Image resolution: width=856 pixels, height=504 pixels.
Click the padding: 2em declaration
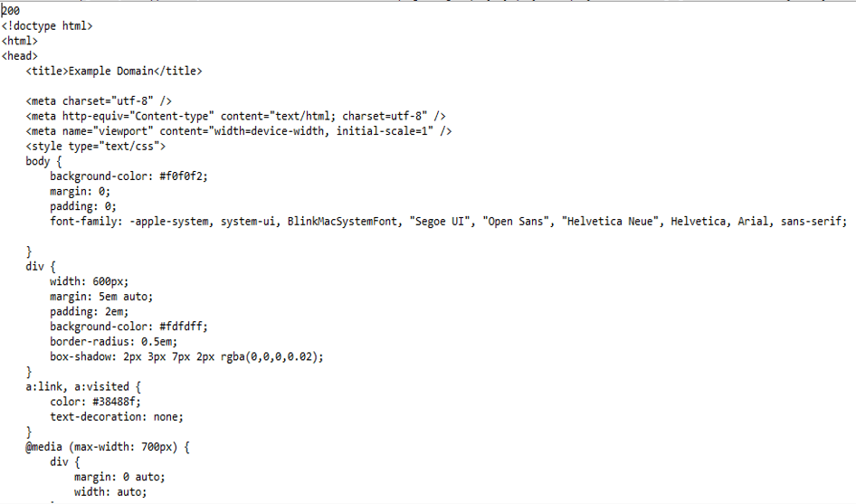click(x=89, y=311)
